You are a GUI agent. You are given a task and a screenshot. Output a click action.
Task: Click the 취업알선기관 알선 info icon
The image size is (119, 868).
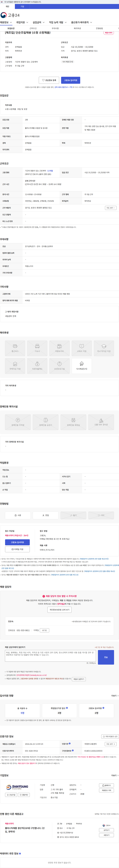tap(67, 708)
